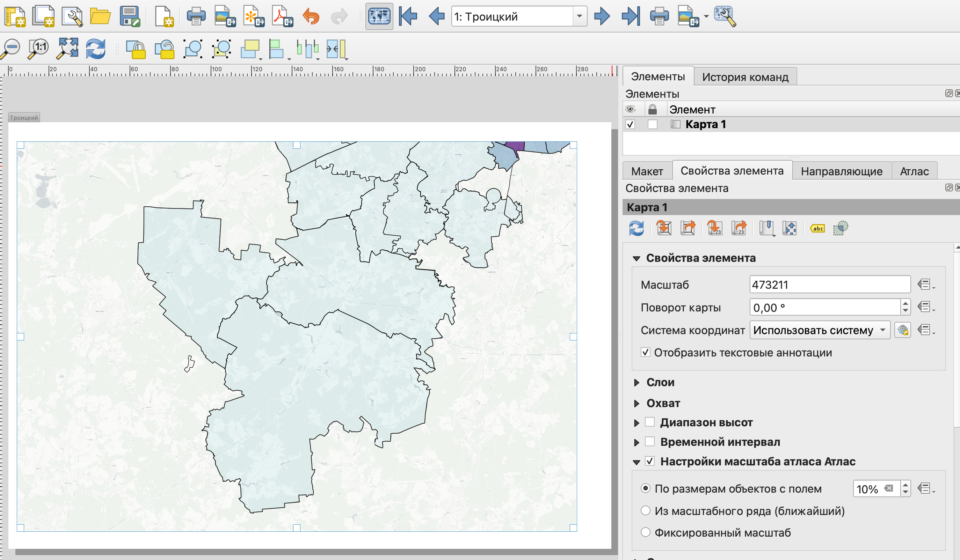The height and width of the screenshot is (560, 960).
Task: Select the Фиксированный масштаб radio option
Action: [645, 532]
